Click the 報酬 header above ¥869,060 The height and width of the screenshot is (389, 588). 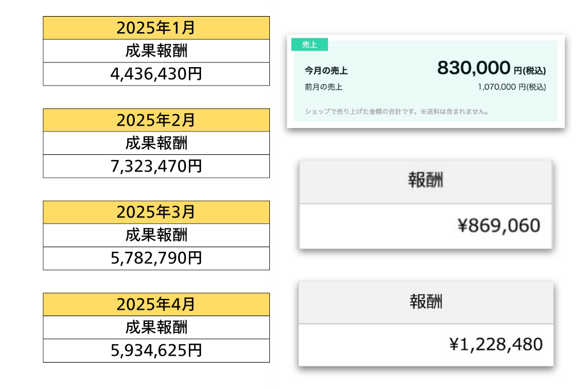pyautogui.click(x=425, y=181)
